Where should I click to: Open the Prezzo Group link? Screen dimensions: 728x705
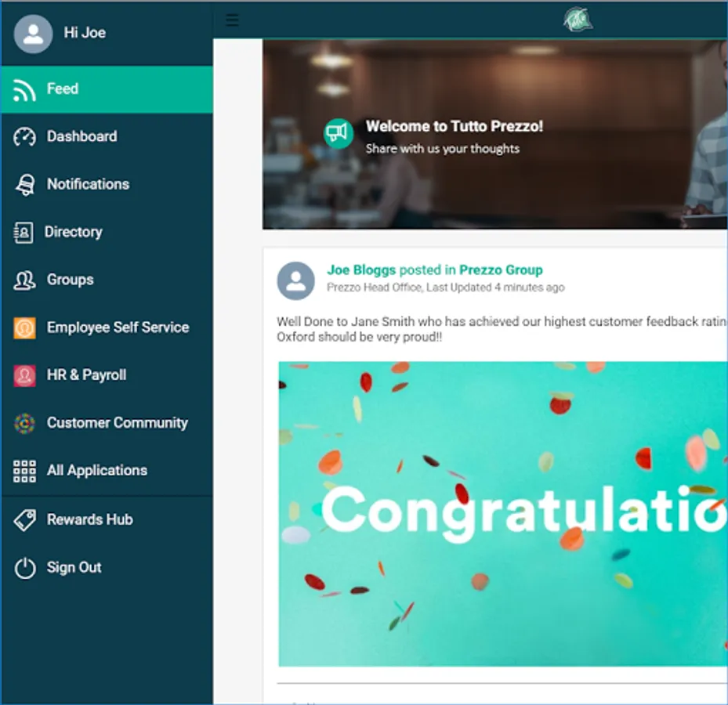click(x=501, y=270)
